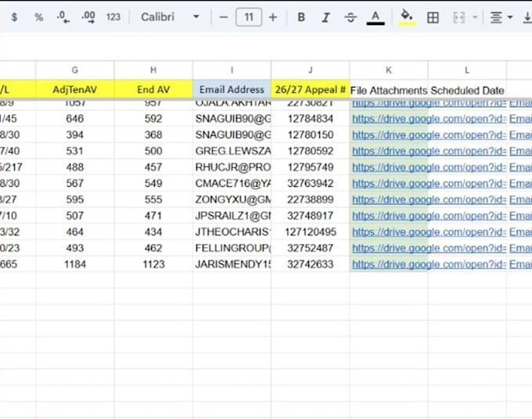Click the merge cells icon
The height and width of the screenshot is (419, 532).
pyautogui.click(x=459, y=17)
